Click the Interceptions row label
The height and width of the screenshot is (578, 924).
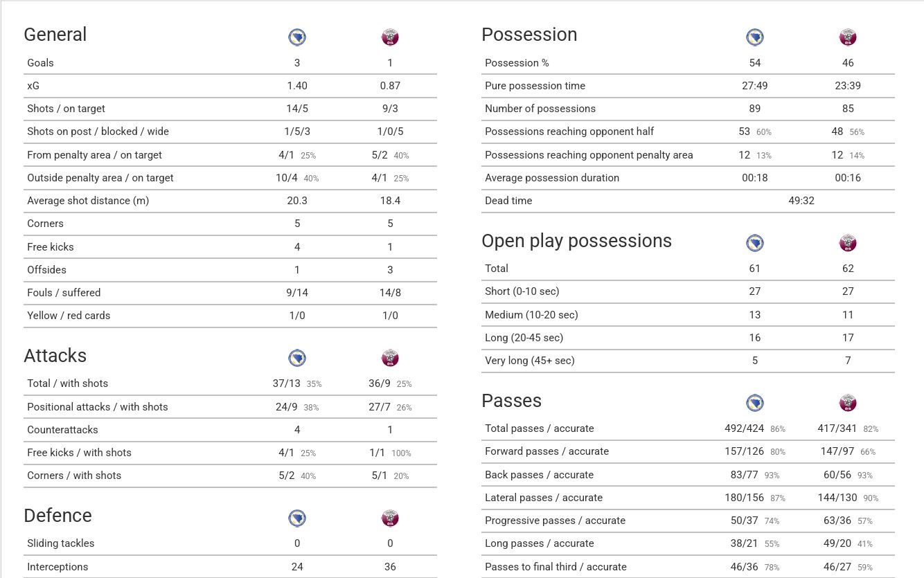pos(57,567)
